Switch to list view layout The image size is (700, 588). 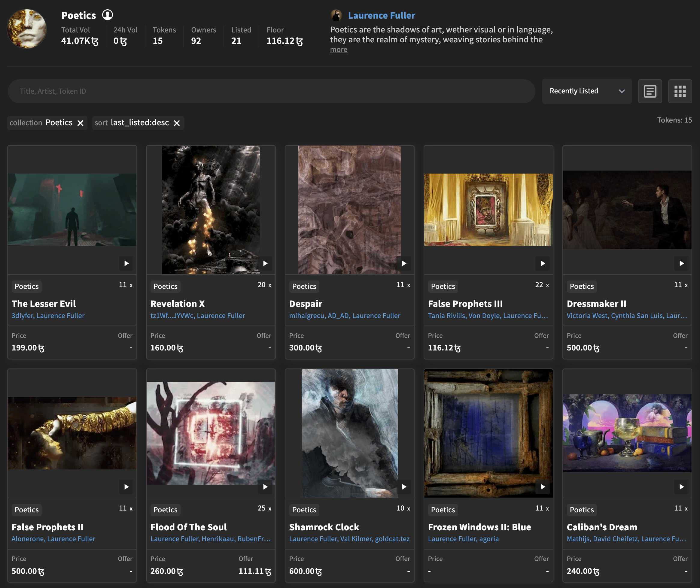pos(650,91)
